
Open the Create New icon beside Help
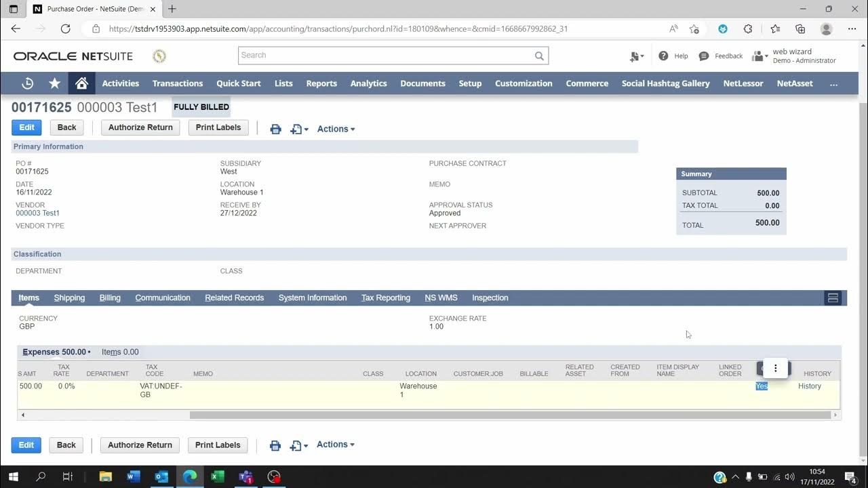[x=636, y=56]
